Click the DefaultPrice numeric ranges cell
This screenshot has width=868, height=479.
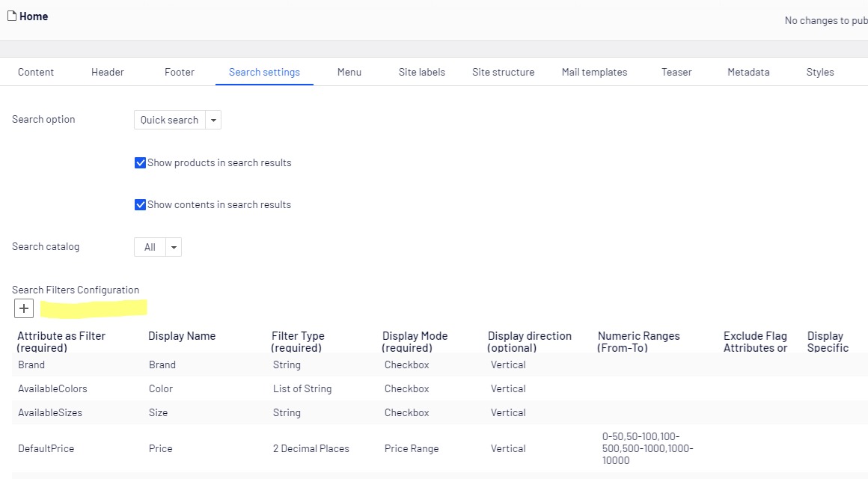tap(647, 448)
